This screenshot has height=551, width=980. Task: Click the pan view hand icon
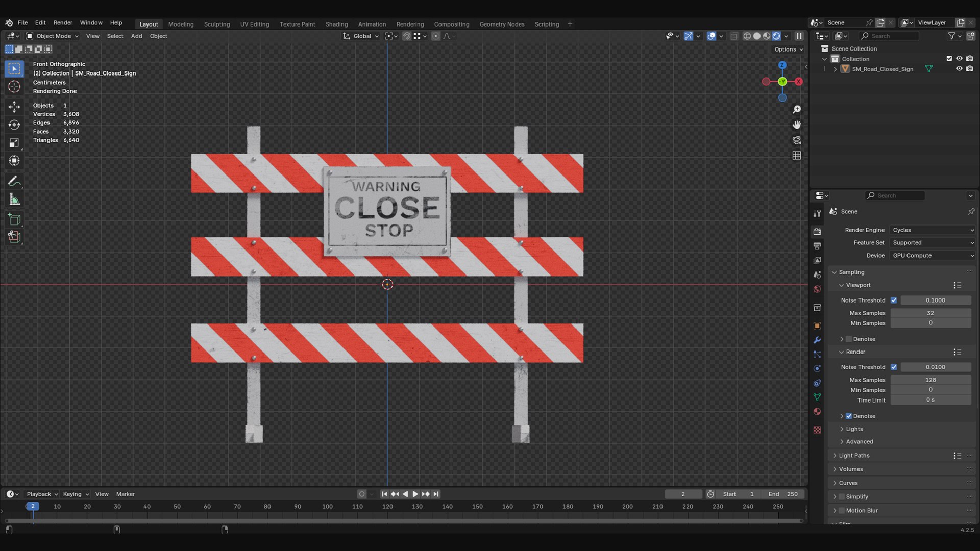[x=796, y=125]
